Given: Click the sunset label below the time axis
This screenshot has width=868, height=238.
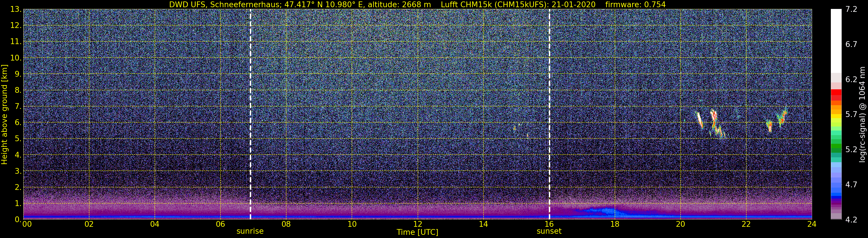Looking at the screenshot, I should pos(549,231).
